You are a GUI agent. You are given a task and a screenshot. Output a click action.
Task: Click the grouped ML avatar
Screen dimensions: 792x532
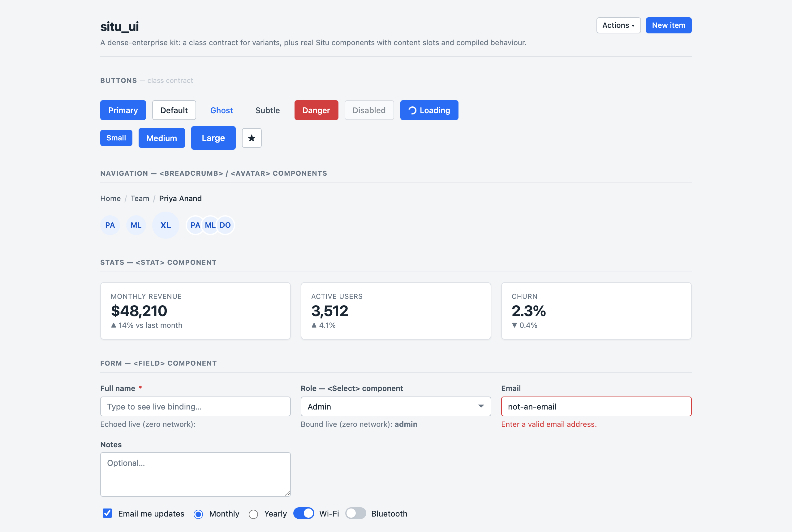click(x=210, y=225)
